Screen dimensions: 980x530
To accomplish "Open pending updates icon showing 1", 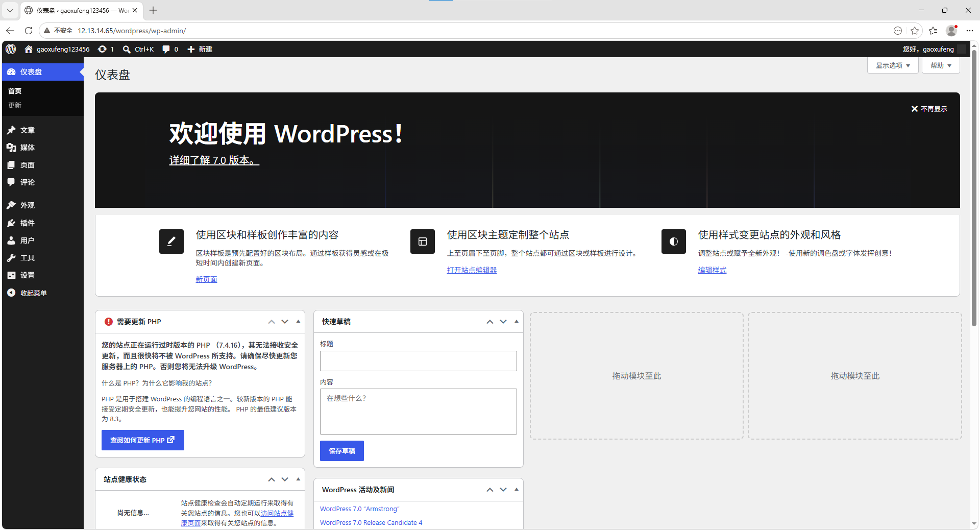I will [106, 49].
